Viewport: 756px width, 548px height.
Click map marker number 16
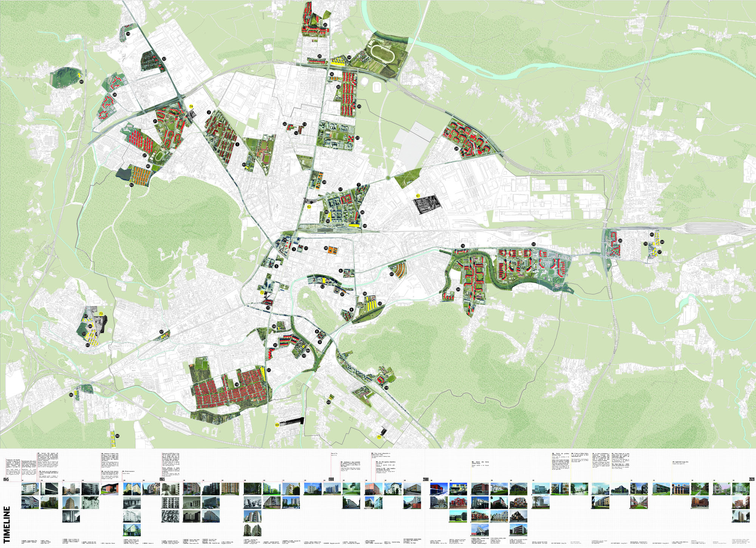pyautogui.click(x=463, y=246)
